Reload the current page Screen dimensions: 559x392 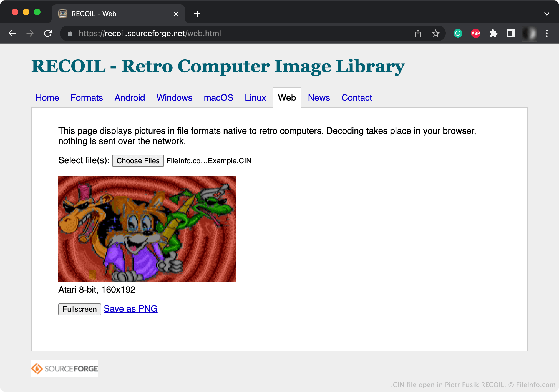[x=48, y=34]
